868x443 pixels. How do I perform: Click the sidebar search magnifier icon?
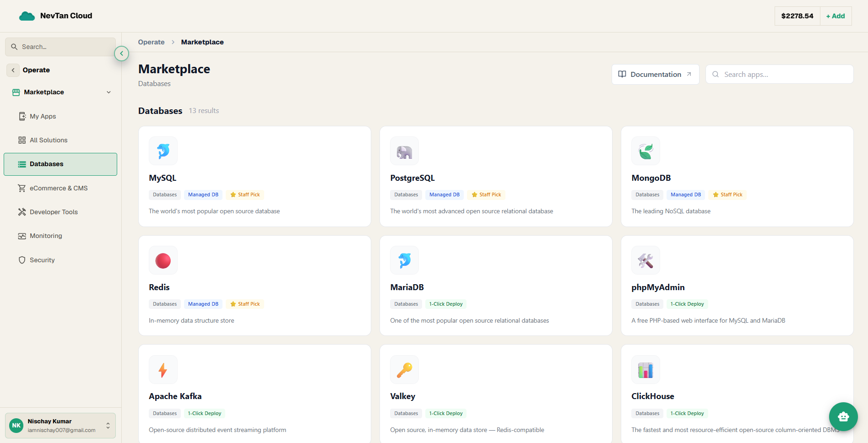(x=14, y=47)
